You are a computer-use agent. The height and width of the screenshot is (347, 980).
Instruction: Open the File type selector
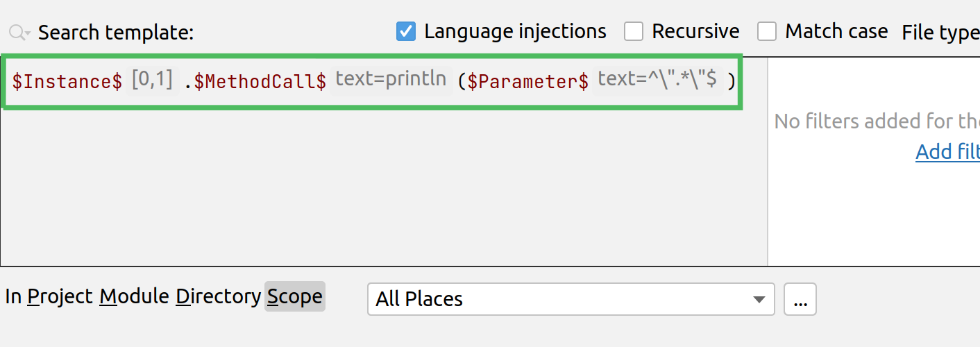pos(940,33)
